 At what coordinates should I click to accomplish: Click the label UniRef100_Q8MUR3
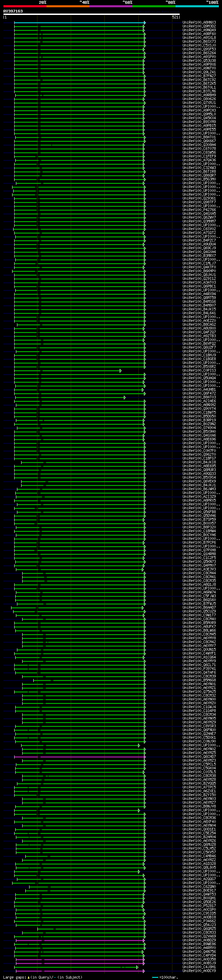click(x=199, y=469)
